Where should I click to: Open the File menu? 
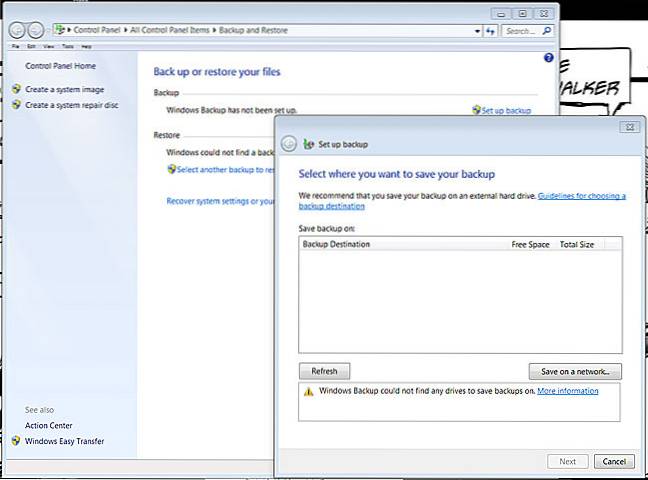pos(15,46)
